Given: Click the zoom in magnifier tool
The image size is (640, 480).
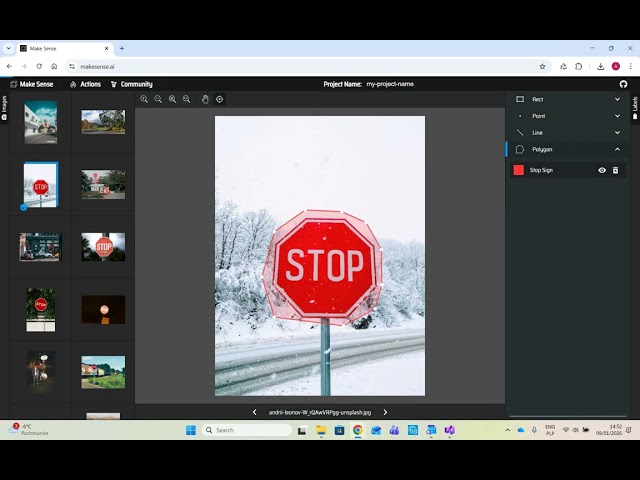Looking at the screenshot, I should click(144, 99).
